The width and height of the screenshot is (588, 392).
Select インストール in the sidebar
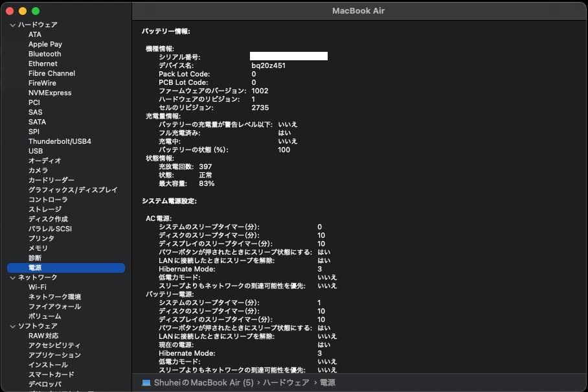coord(48,365)
